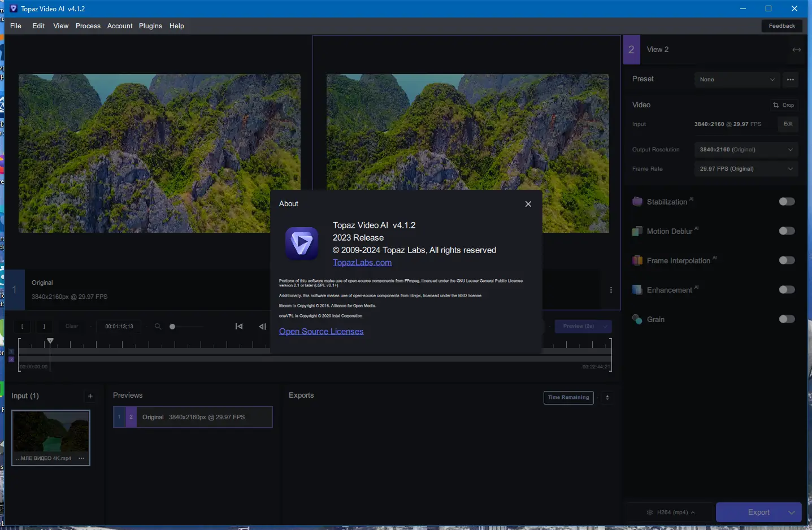Open the H264 (mp4) encoder settings

point(671,512)
